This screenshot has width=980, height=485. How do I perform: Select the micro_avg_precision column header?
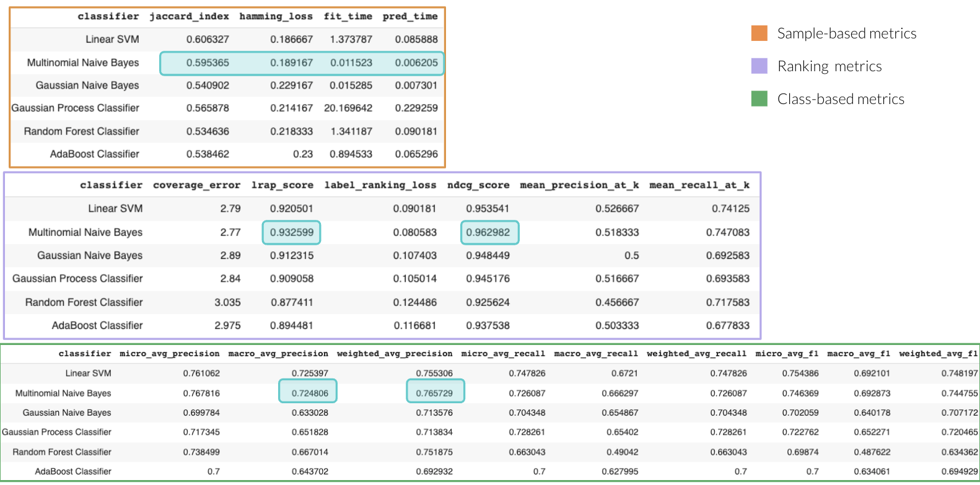tap(169, 354)
